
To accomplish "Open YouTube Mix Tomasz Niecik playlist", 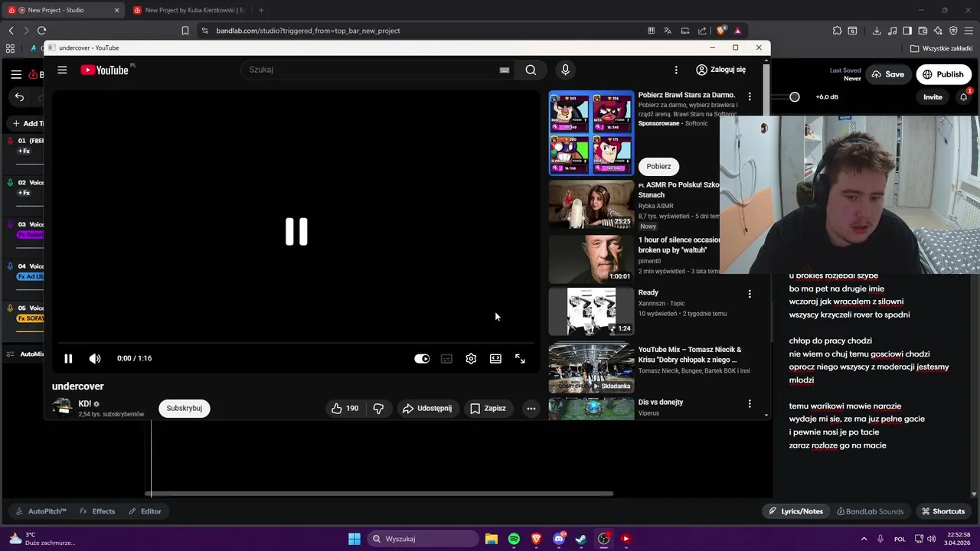I will (591, 367).
